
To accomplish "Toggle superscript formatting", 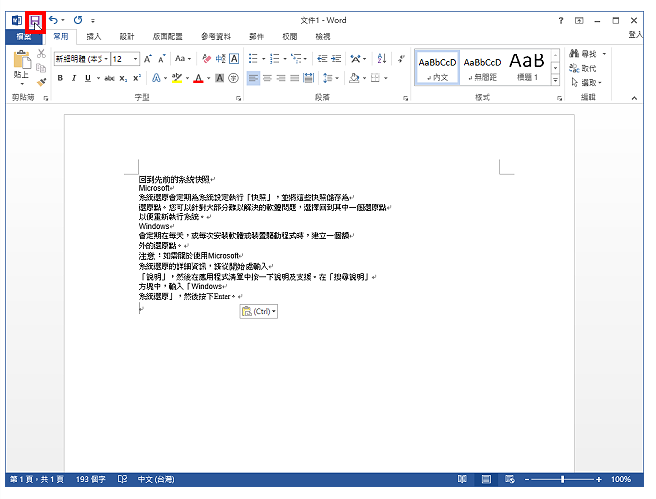I will (137, 78).
